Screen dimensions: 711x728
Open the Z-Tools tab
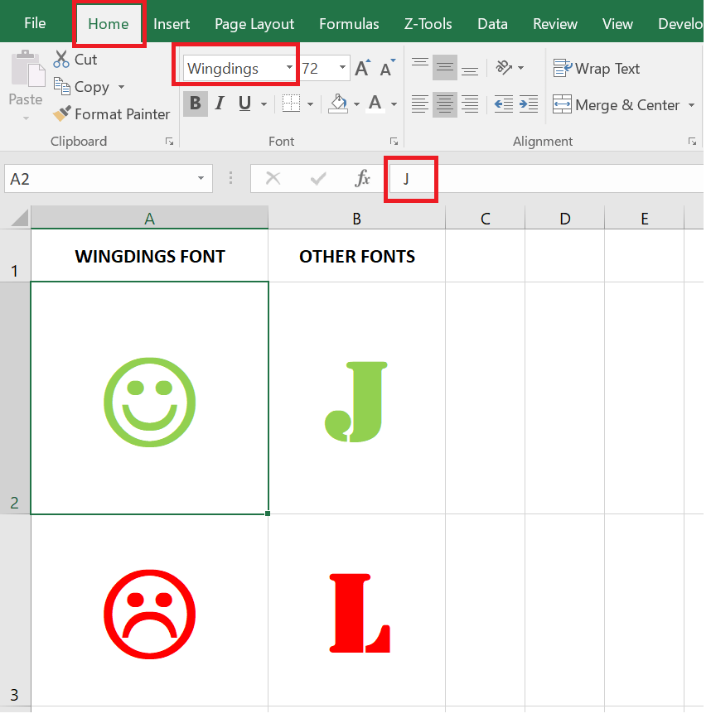tap(428, 24)
